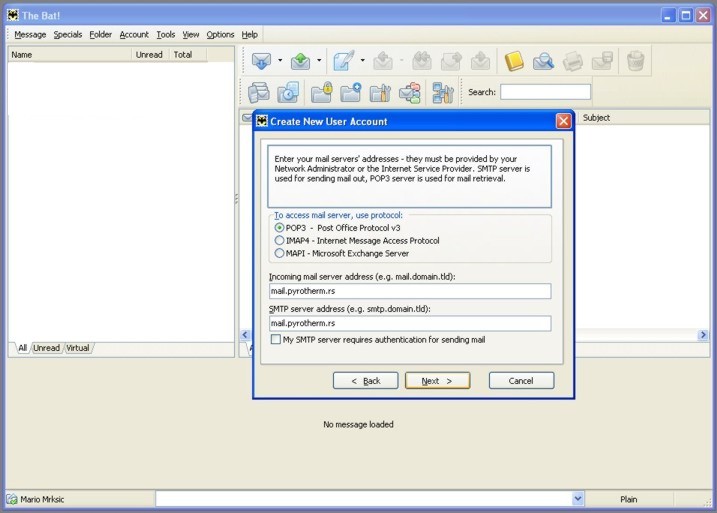Screen dimensions: 717x513
Task: Click the Reply to all icon
Action: click(x=422, y=60)
